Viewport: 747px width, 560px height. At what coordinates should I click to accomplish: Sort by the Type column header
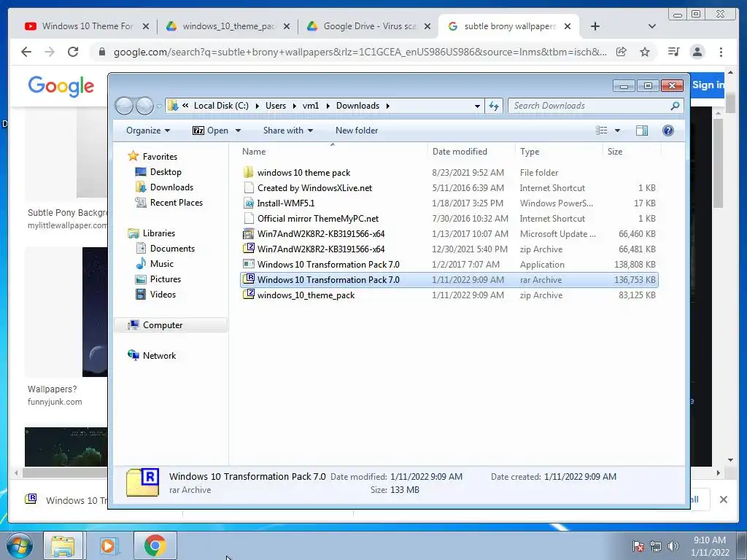(530, 152)
